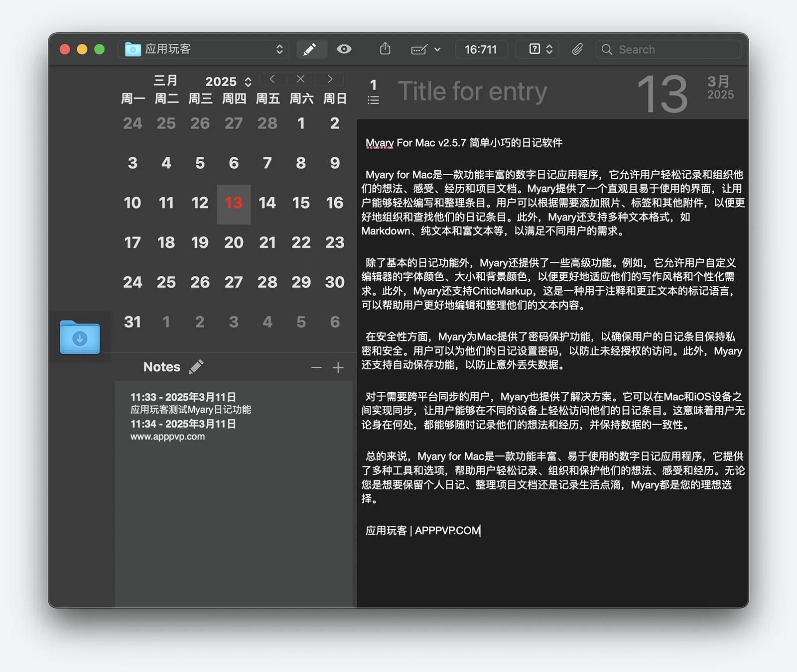
Task: Click the 三月 month label
Action: pyautogui.click(x=166, y=81)
